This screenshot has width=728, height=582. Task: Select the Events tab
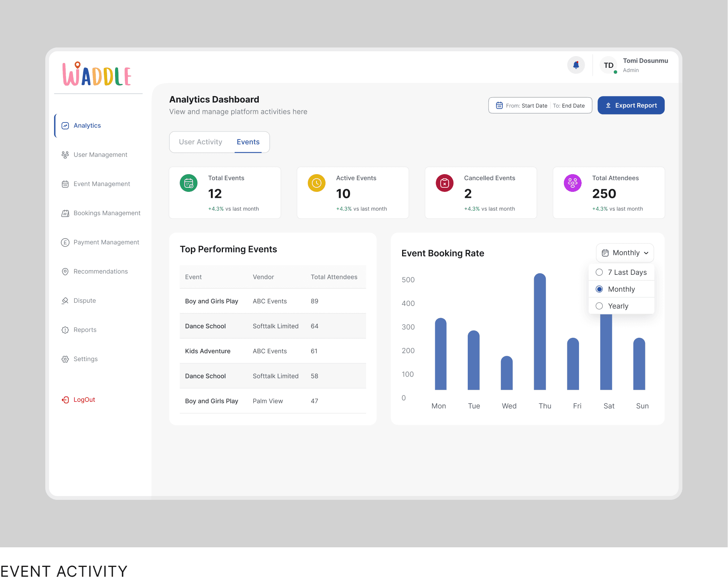[x=248, y=142]
